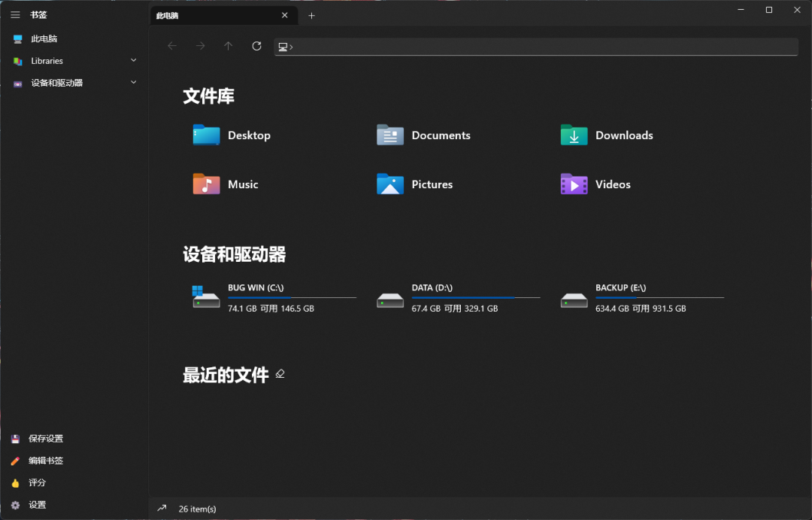Collapse the 设备和驱动器 sidebar section
The width and height of the screenshot is (812, 520).
[x=133, y=83]
